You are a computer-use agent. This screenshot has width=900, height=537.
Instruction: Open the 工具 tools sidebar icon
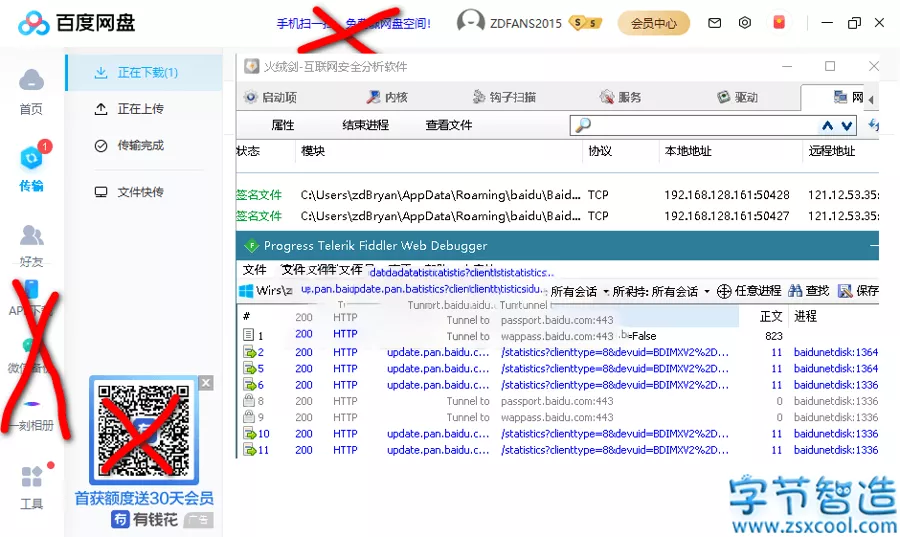(32, 476)
